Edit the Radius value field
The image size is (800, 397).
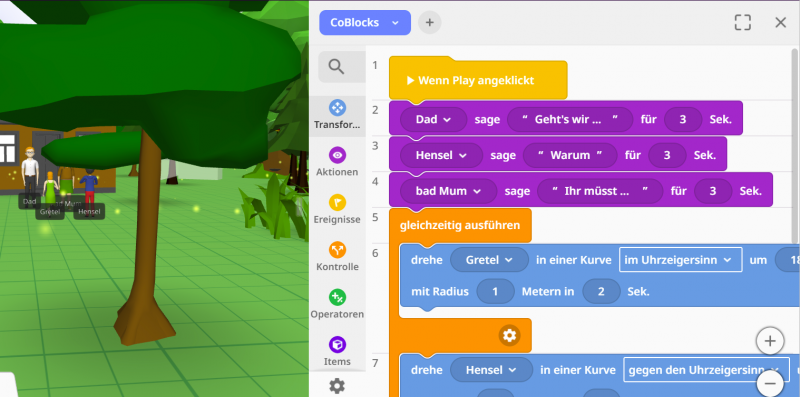click(x=495, y=292)
